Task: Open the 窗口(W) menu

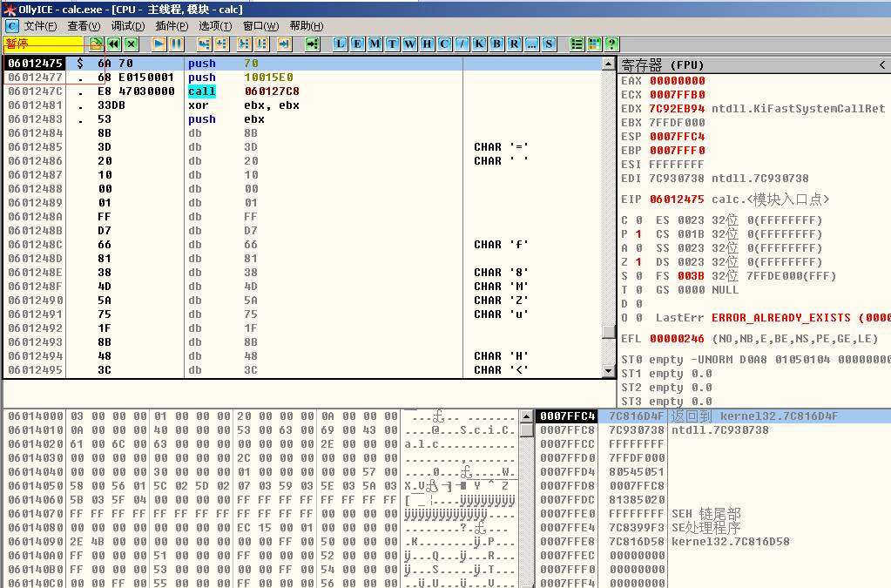Action: click(x=260, y=26)
